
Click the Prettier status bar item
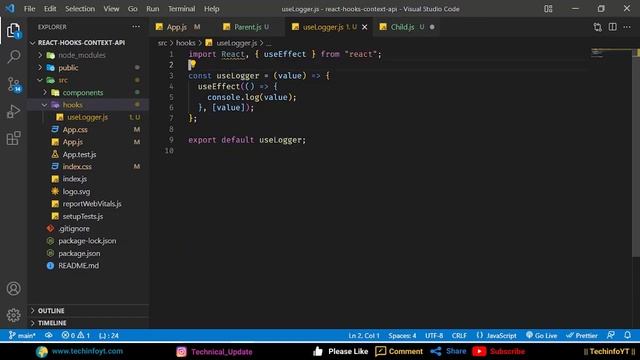582,336
